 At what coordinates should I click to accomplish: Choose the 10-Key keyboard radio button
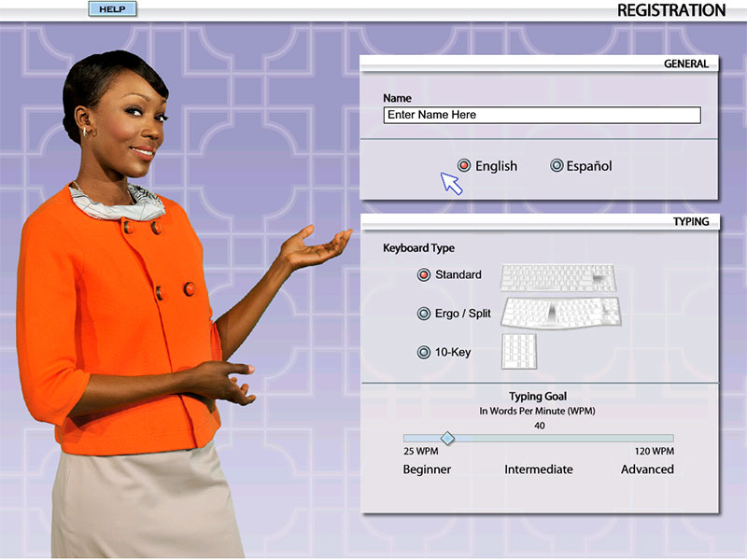tap(424, 352)
